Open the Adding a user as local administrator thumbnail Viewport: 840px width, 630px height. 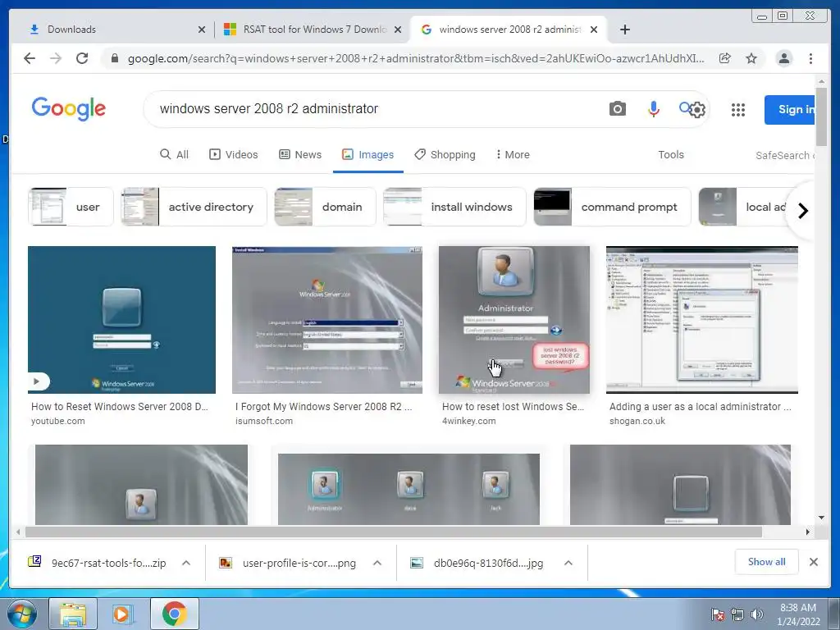(x=702, y=320)
